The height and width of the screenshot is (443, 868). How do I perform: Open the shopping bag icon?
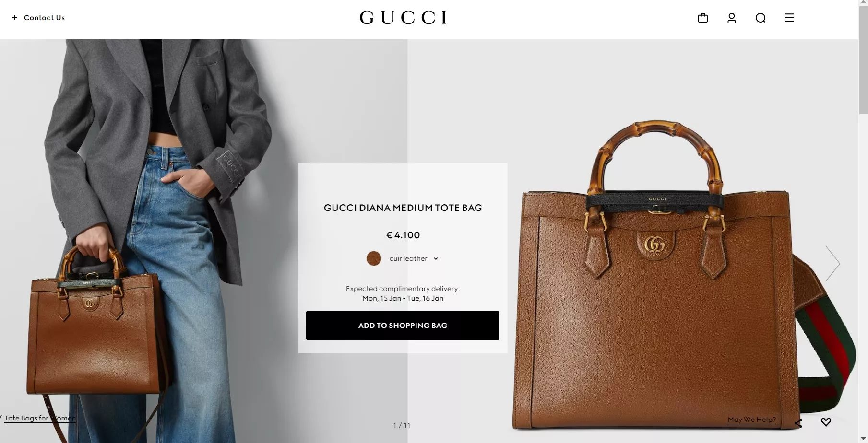click(702, 18)
